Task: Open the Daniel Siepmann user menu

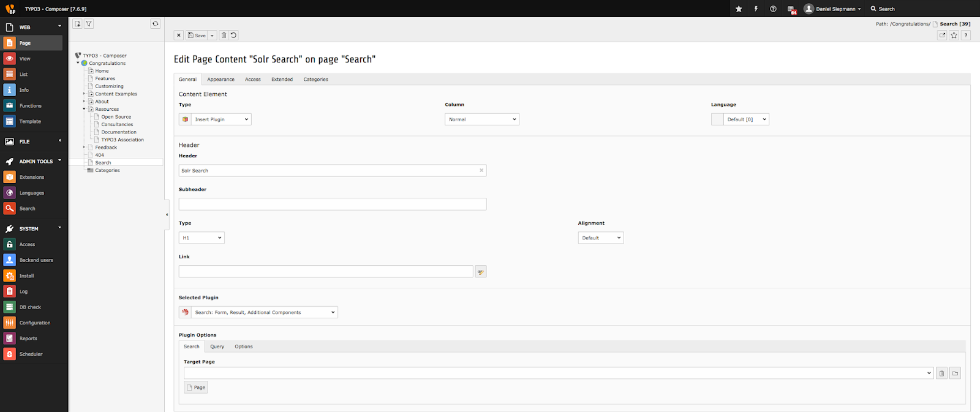Action: tap(832, 9)
